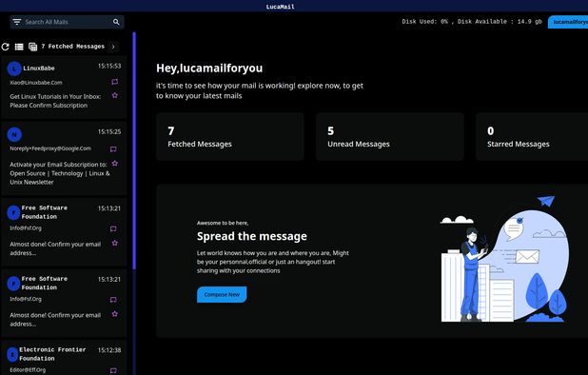Star the LinuxBabe message
This screenshot has width=588, height=375.
coord(115,95)
